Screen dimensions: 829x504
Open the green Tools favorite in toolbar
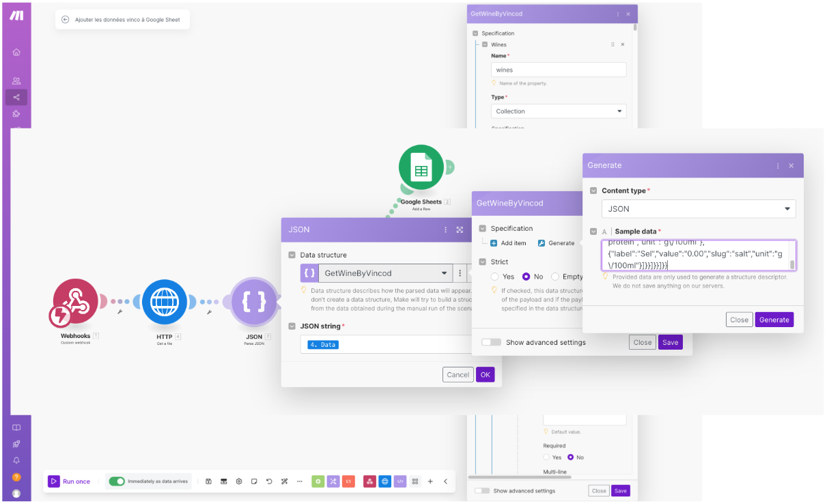318,481
